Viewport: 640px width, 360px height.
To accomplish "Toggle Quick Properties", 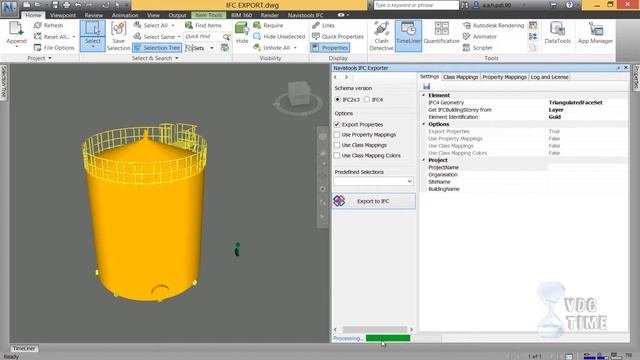I will click(338, 36).
